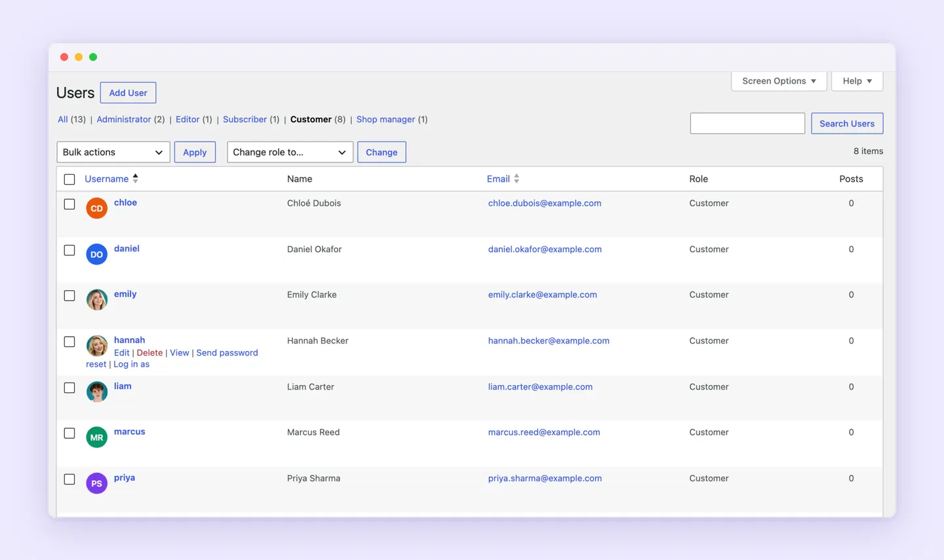
Task: Click hannah's profile photo avatar
Action: pos(96,346)
